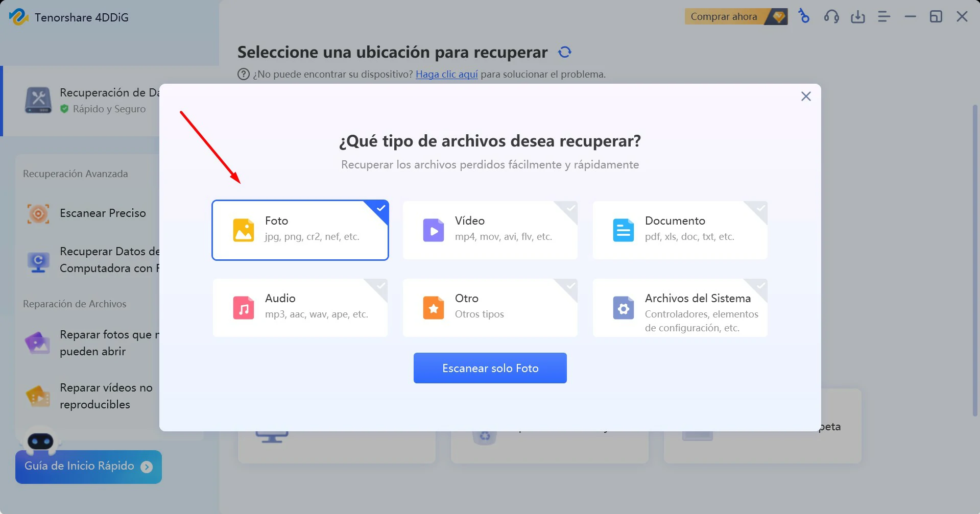The width and height of the screenshot is (980, 514).
Task: Click the 'Otros tipos' description text
Action: [479, 314]
